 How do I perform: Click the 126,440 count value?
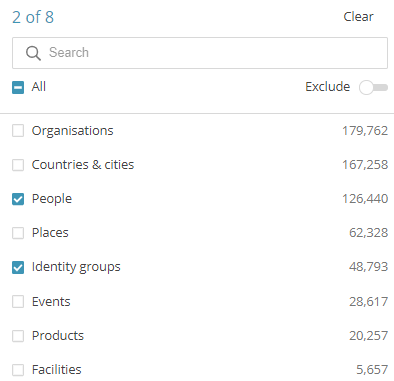click(x=365, y=199)
